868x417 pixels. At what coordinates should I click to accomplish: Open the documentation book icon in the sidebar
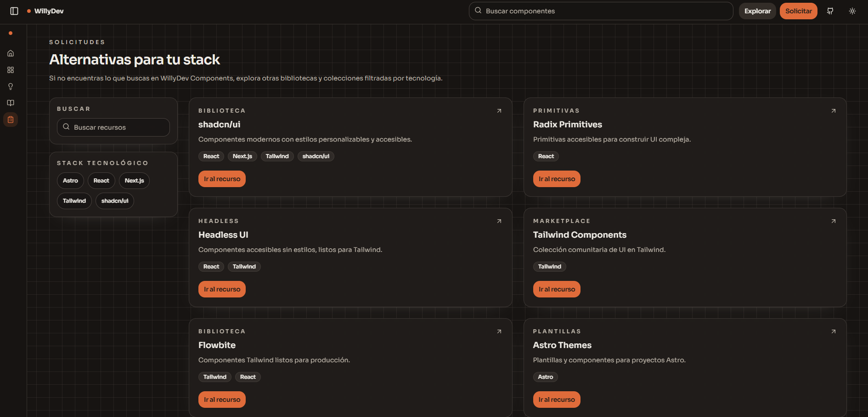(x=10, y=103)
